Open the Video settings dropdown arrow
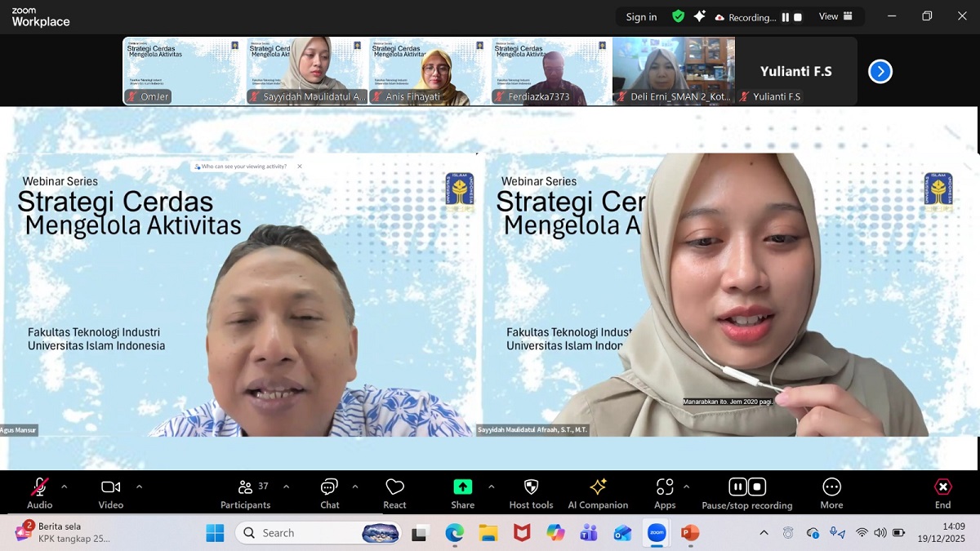Viewport: 980px width, 551px height. point(139,486)
